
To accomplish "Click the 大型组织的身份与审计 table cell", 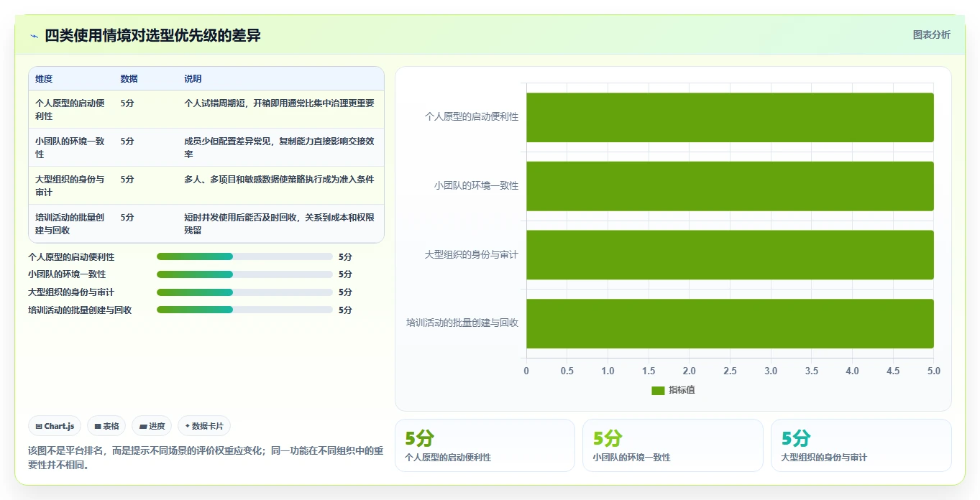I will click(x=71, y=185).
